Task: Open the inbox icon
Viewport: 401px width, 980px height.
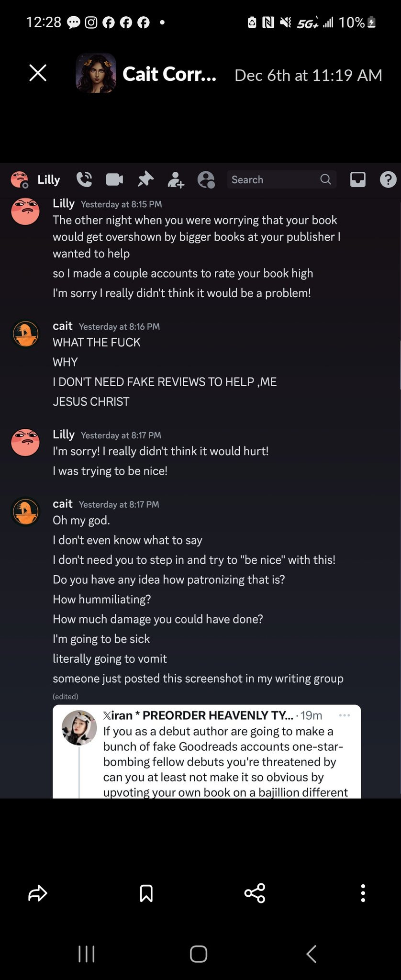Action: point(358,179)
